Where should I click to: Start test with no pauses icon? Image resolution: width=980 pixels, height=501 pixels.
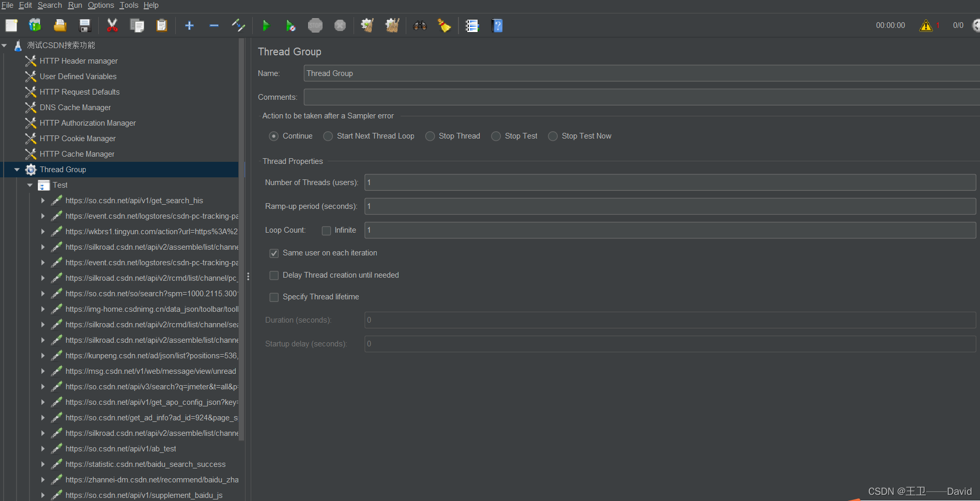click(290, 25)
